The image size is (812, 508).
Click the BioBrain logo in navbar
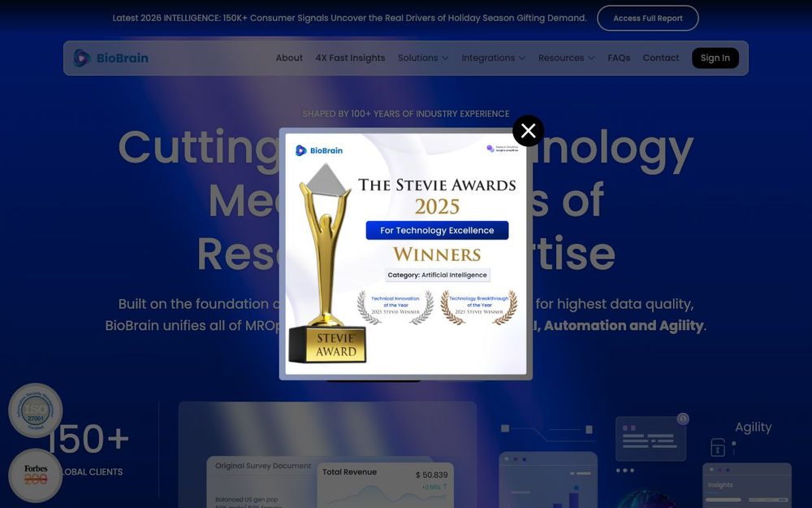[110, 58]
